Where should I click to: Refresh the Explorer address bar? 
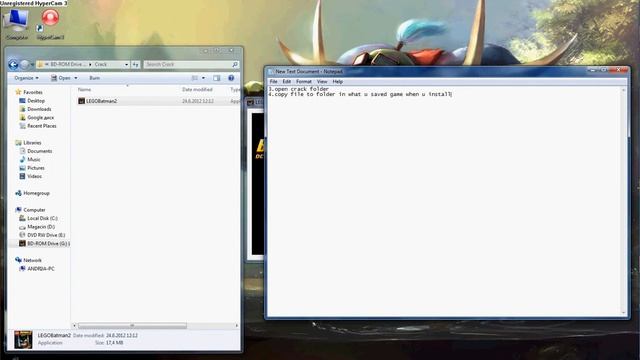[x=136, y=64]
